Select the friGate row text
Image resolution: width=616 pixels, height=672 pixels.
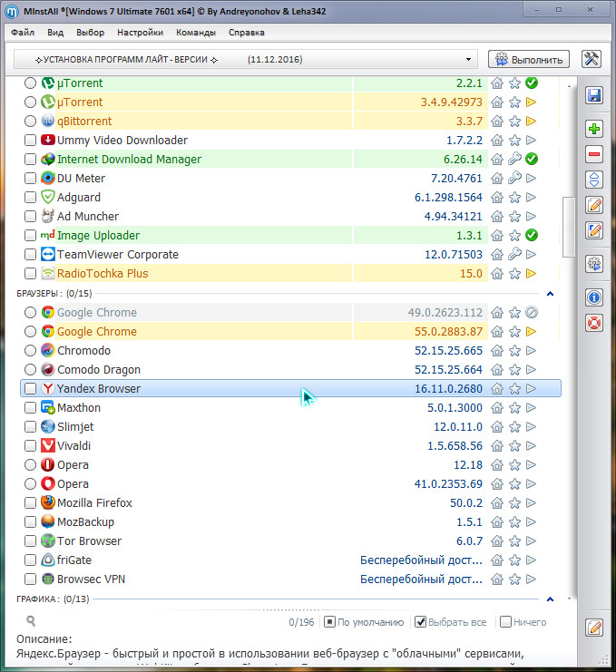tap(74, 560)
